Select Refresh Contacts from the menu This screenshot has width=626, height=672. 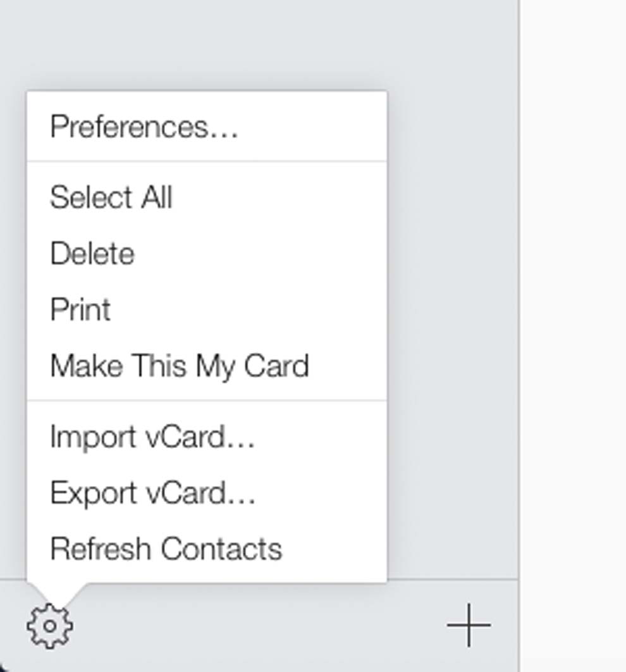click(207, 550)
